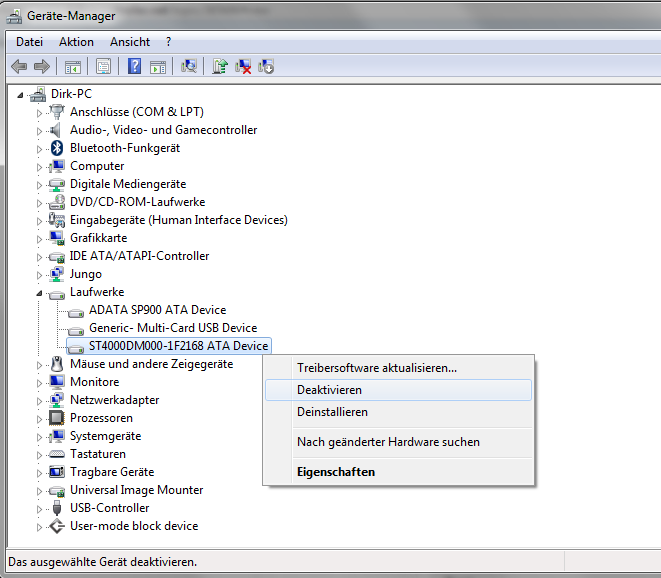Expand the Jungo node
This screenshot has width=661, height=578.
[x=39, y=275]
